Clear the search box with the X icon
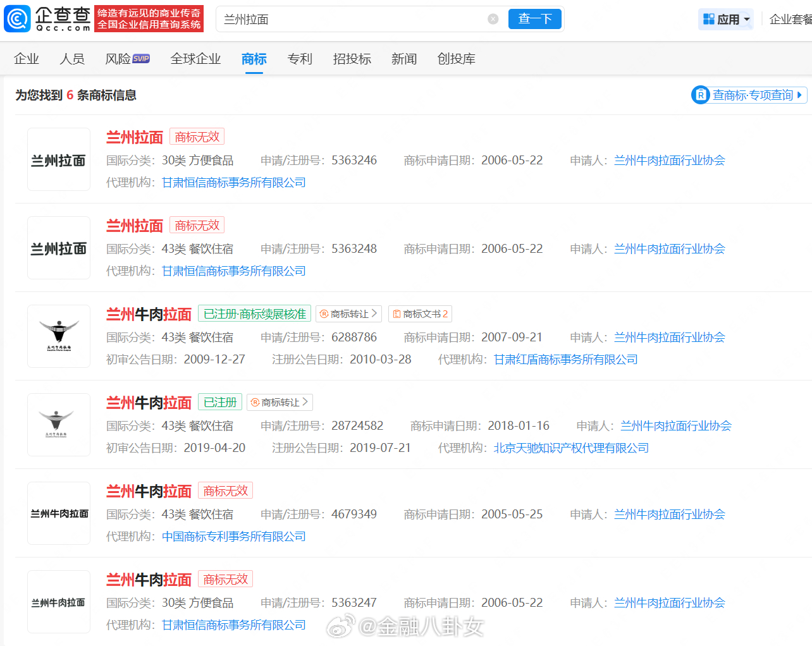Screen dimensions: 812x646 (493, 20)
